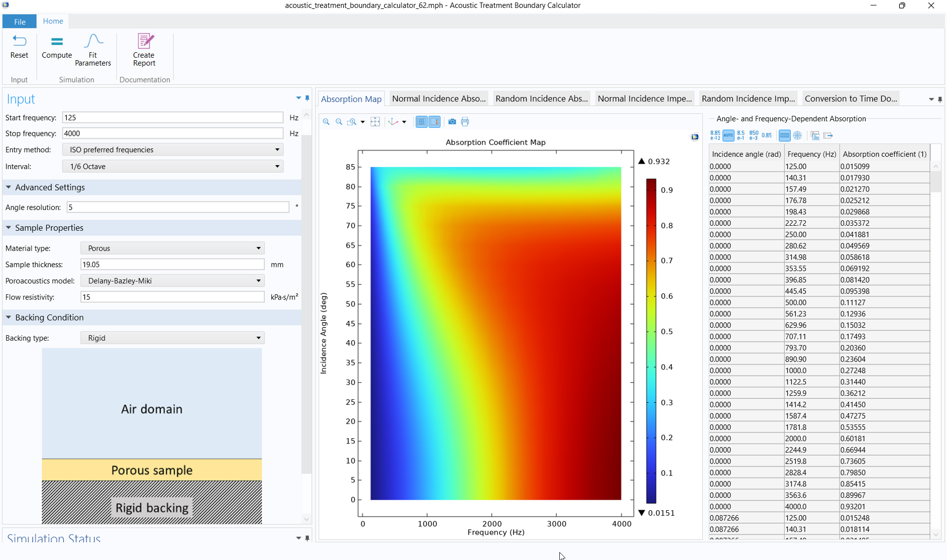Toggle plot grid display
Screen dimensions: 947x560
click(x=421, y=122)
